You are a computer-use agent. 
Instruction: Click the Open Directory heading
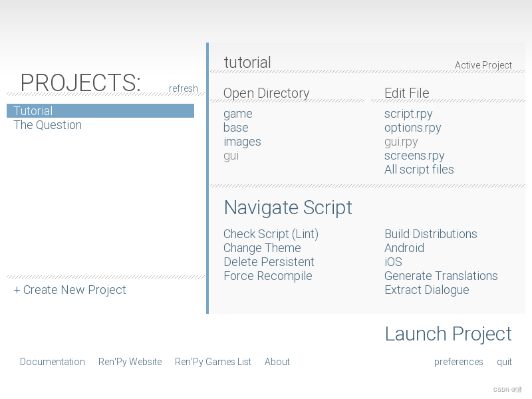tap(267, 93)
